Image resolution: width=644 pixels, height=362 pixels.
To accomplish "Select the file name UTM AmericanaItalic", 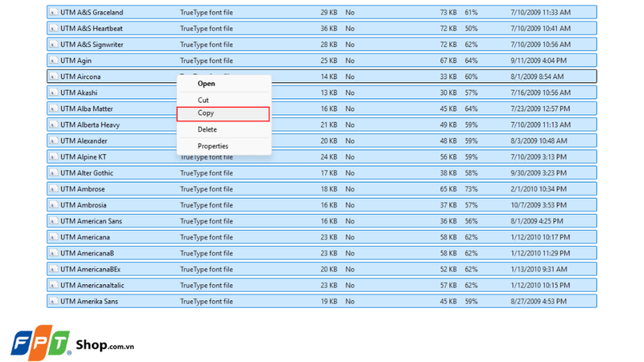I will click(x=93, y=285).
